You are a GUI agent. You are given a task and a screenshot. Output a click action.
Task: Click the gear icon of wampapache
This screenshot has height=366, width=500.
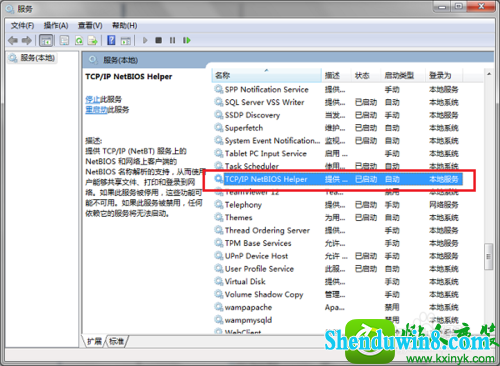click(x=219, y=307)
